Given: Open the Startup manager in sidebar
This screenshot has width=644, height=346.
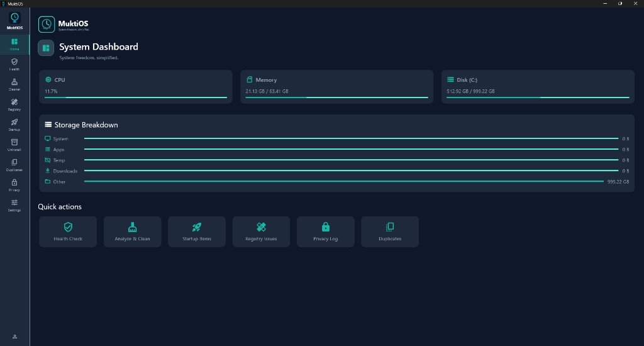Looking at the screenshot, I should [x=14, y=125].
